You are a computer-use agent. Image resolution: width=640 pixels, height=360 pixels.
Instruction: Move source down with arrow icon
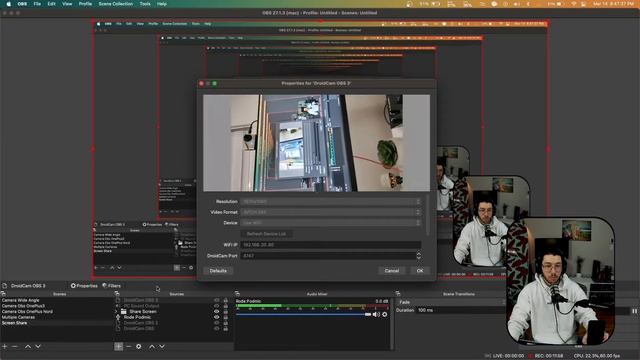click(162, 347)
